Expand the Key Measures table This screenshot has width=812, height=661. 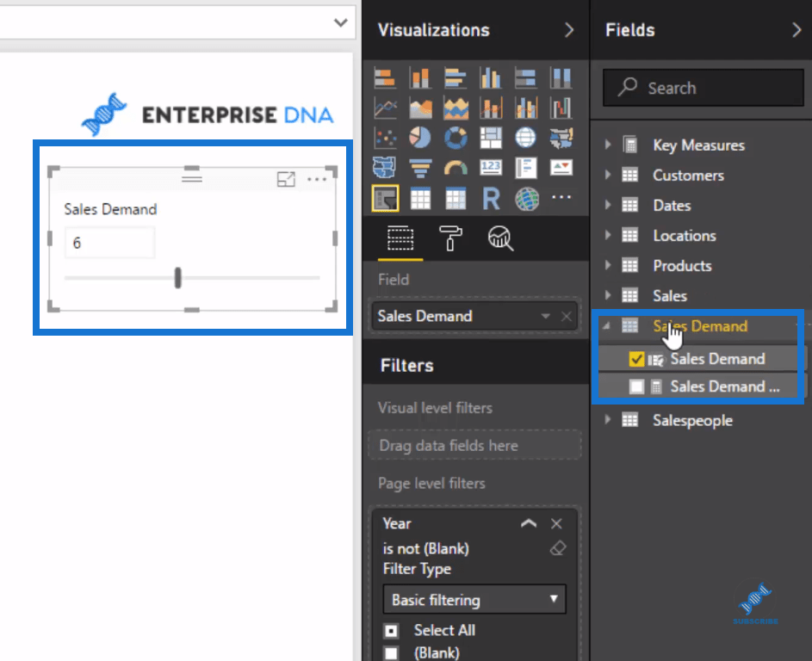click(608, 145)
